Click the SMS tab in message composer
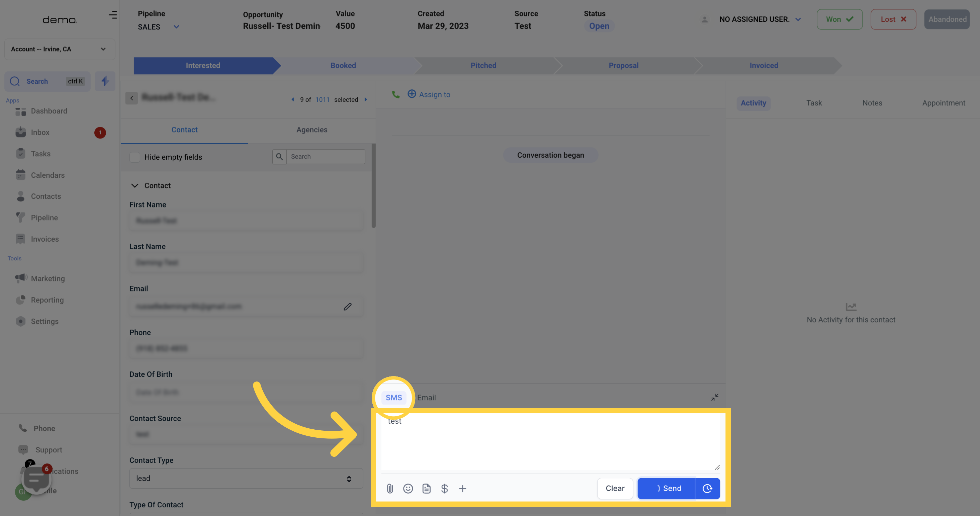This screenshot has height=516, width=980. [x=393, y=397]
